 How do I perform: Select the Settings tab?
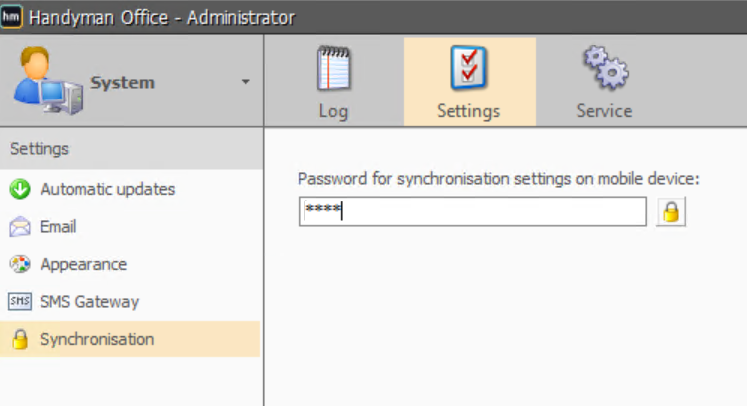coord(470,82)
